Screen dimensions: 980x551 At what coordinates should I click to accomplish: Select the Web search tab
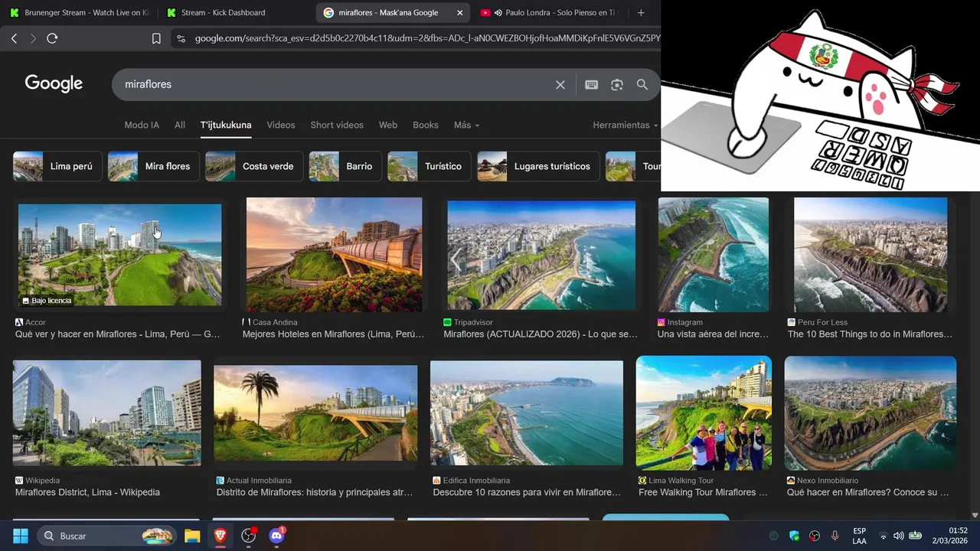[x=388, y=125]
